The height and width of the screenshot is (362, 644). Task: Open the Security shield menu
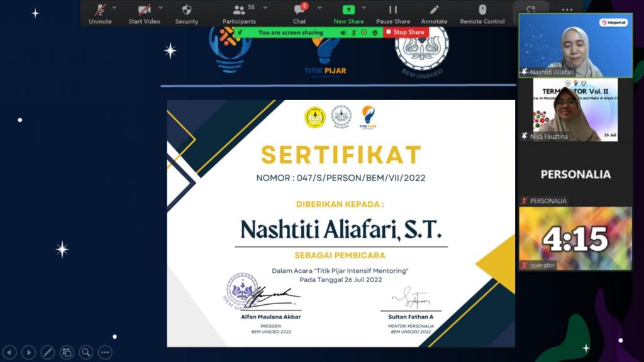coord(187,13)
